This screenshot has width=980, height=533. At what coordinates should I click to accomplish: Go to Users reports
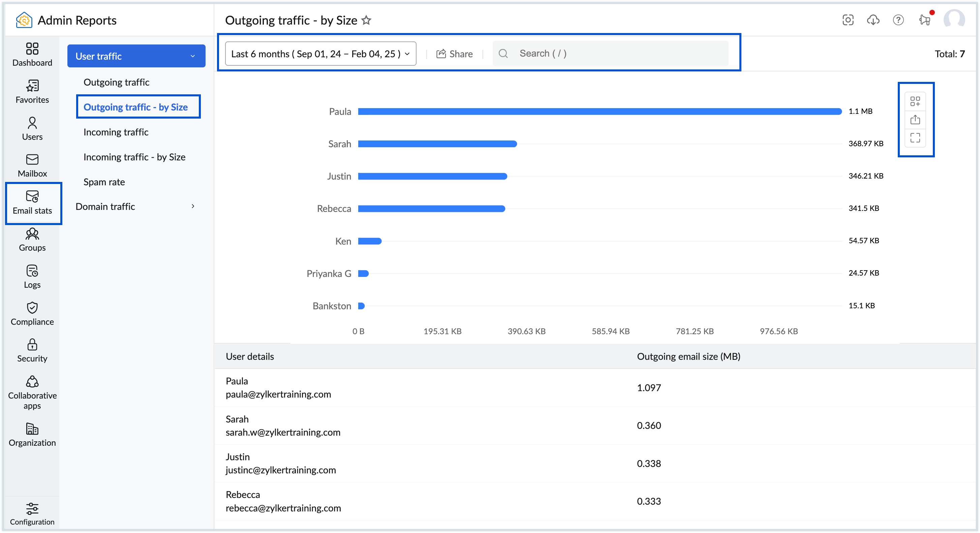coord(32,128)
